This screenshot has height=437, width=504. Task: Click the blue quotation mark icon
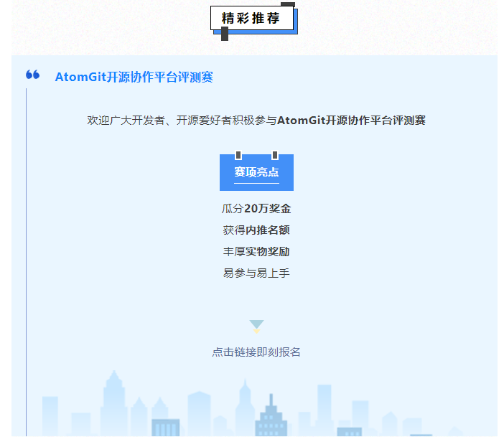click(x=32, y=75)
